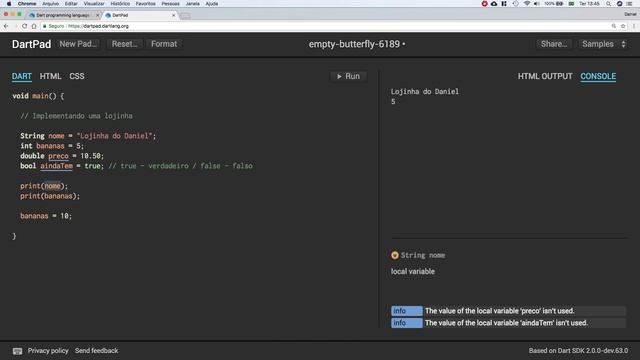Switch to the CSS editor tab
Screen dimensions: 640x360
(x=77, y=76)
